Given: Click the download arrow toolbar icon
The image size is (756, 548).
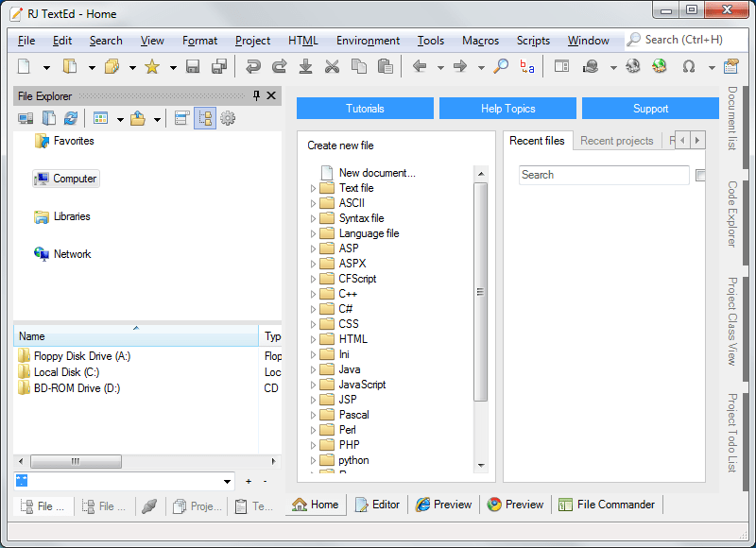Looking at the screenshot, I should pos(305,66).
